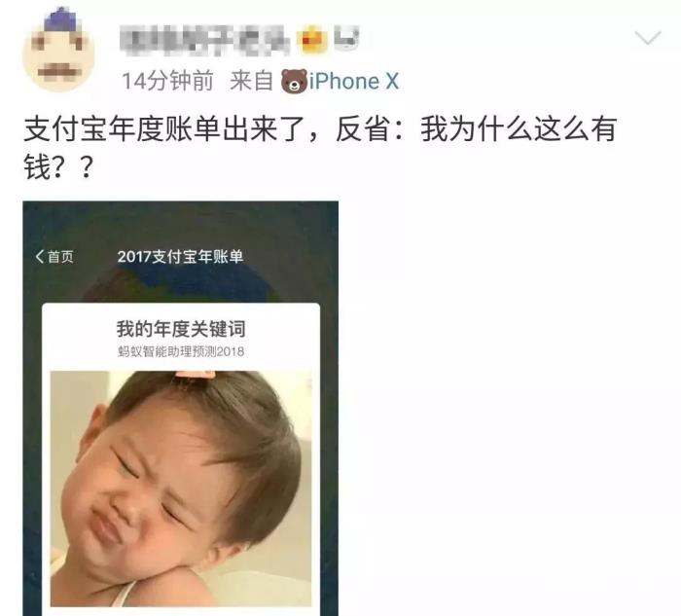
Task: Click the "我的年度关键词" card heading
Action: tap(181, 329)
